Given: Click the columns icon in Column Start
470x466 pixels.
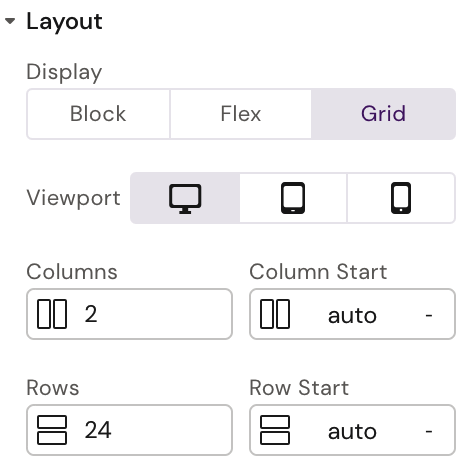Looking at the screenshot, I should 275,314.
